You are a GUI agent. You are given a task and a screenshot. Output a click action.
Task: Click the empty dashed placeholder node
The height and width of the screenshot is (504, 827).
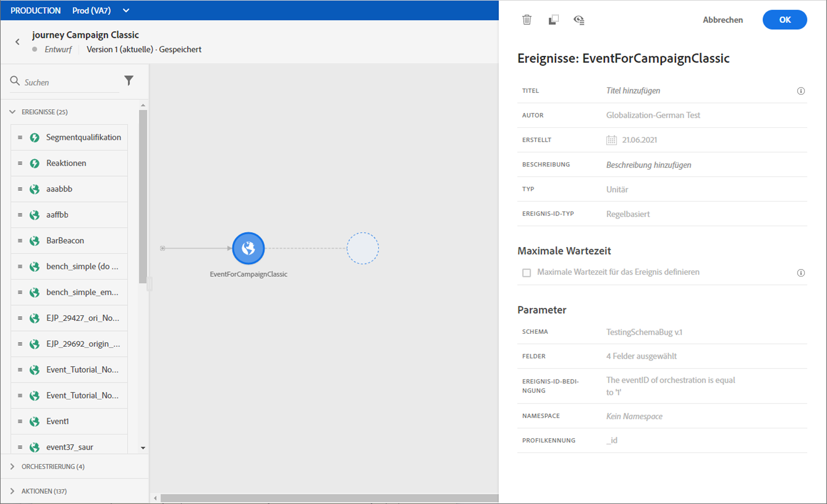click(x=363, y=248)
